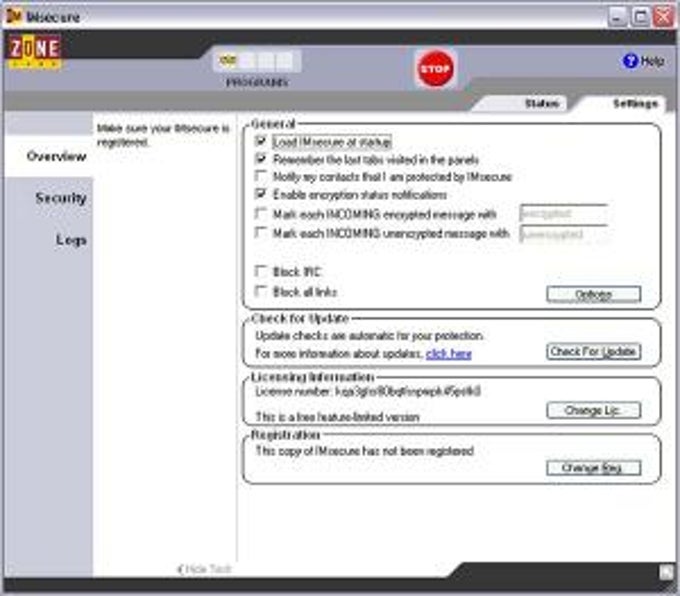Click the Change Reg button
This screenshot has height=596, width=680.
point(593,468)
